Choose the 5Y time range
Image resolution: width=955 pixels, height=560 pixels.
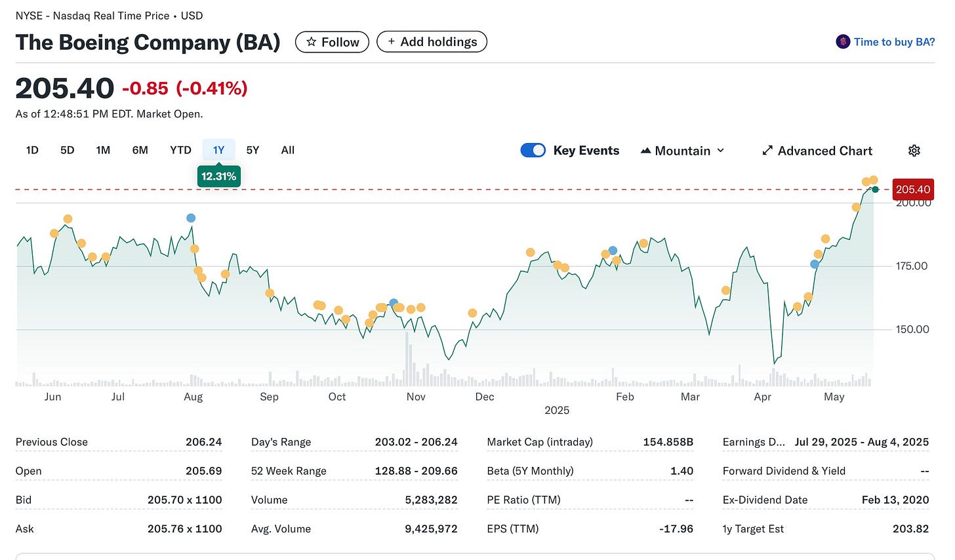click(253, 150)
